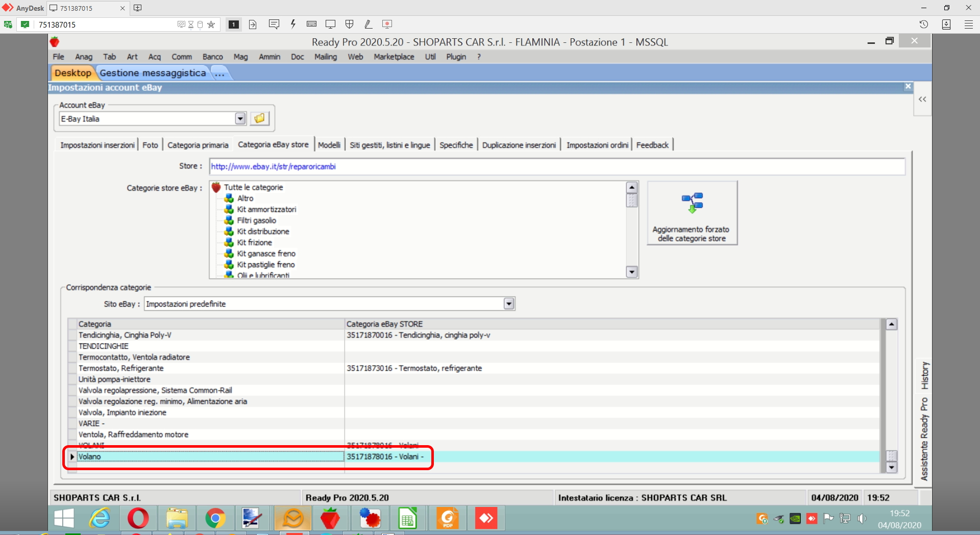980x535 pixels.
Task: Click the Volano row selector arrow
Action: [72, 456]
